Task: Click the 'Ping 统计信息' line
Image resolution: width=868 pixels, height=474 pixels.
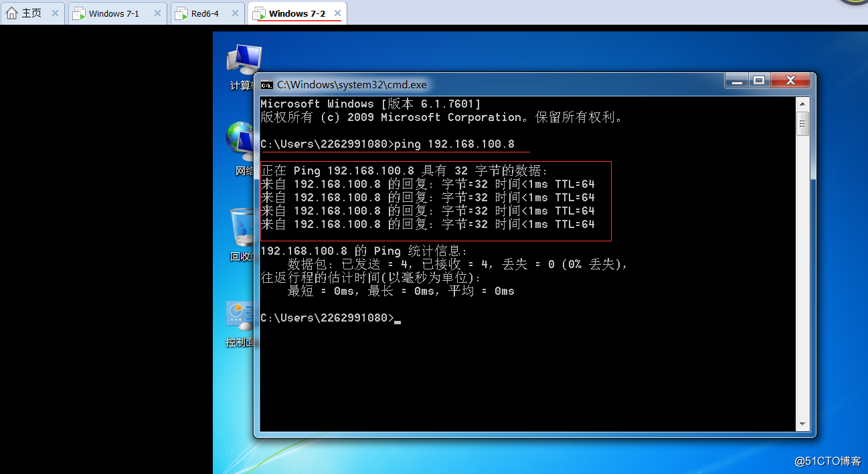Action: pos(364,251)
